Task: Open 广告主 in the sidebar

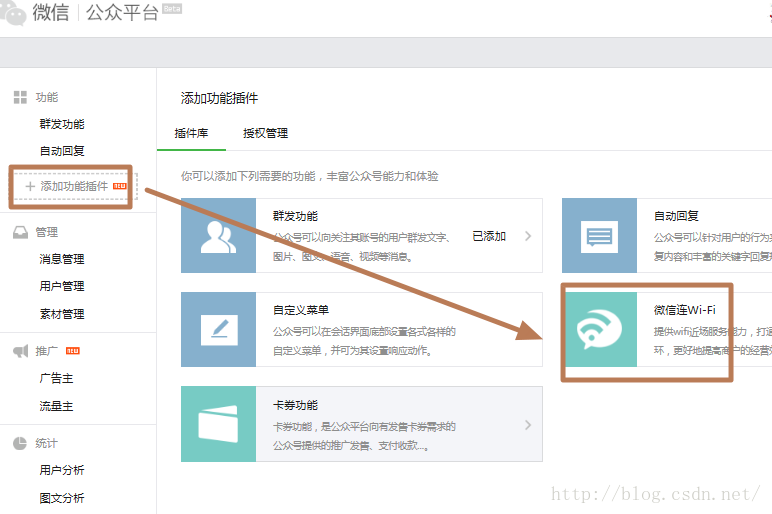Action: click(56, 378)
